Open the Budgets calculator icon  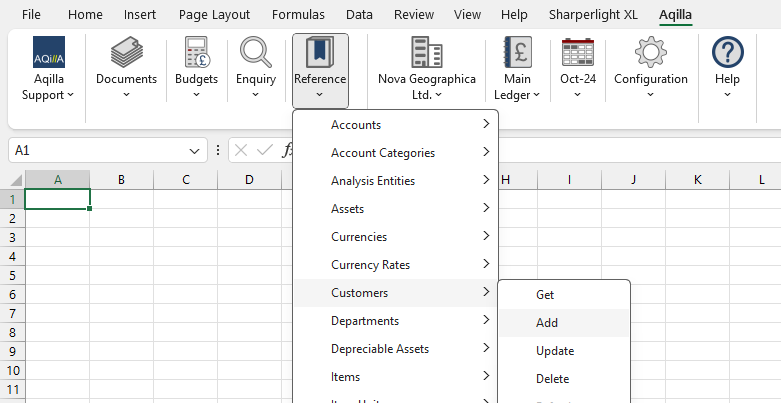click(x=196, y=52)
